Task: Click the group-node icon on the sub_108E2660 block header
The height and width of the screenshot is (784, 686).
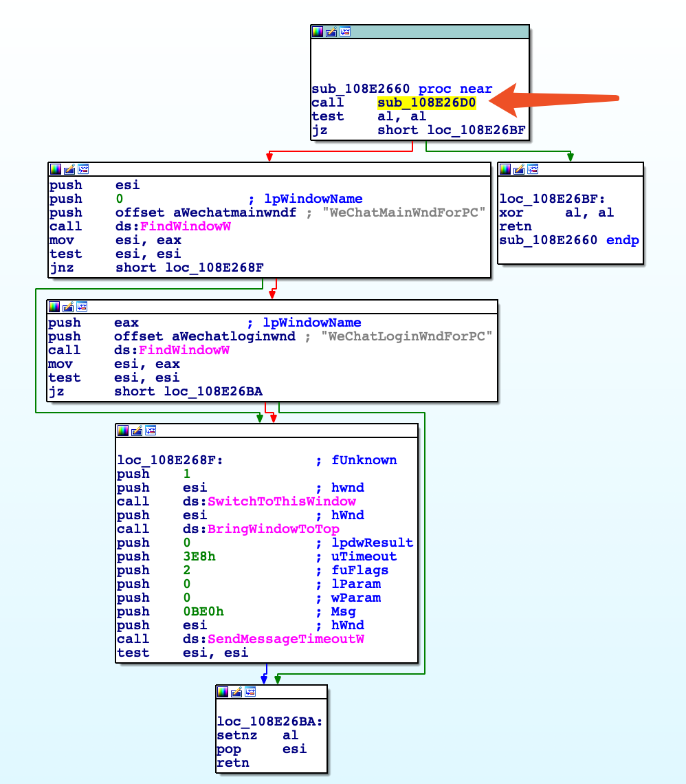Action: 345,31
